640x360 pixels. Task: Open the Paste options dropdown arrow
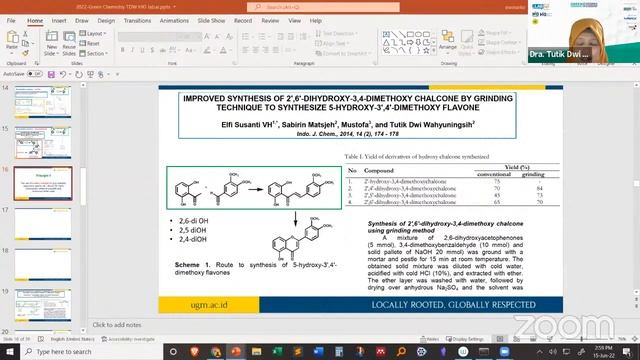click(x=12, y=53)
